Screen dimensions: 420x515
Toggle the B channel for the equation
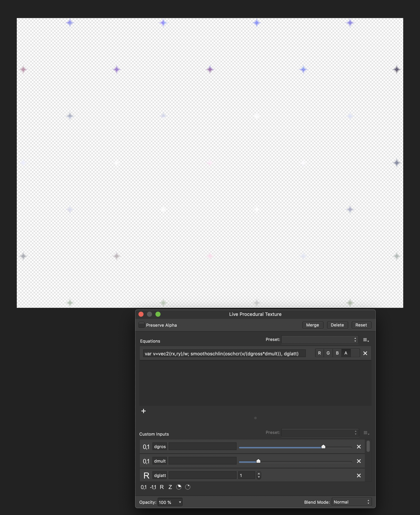[x=337, y=353]
